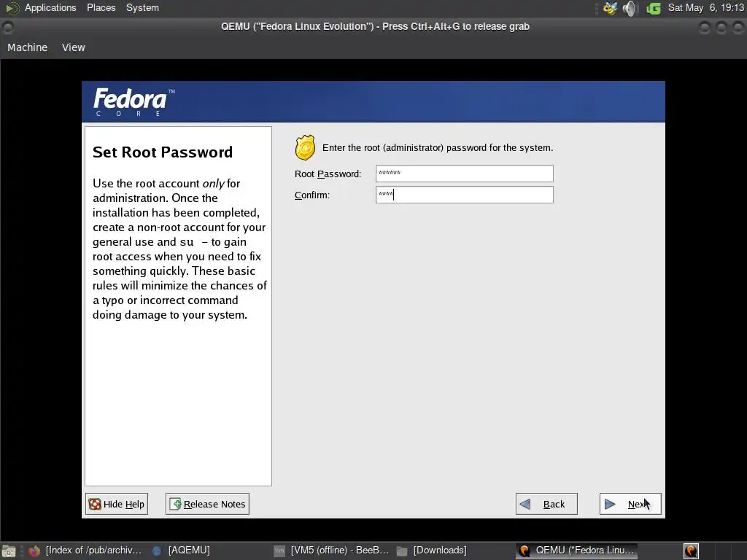The height and width of the screenshot is (560, 747).
Task: Open the QEMU Machine menu
Action: click(x=27, y=47)
